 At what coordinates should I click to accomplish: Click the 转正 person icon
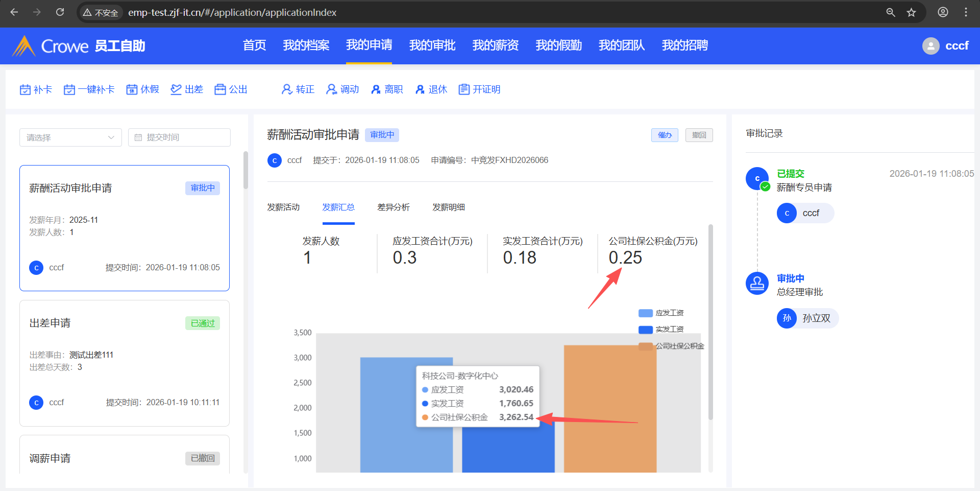point(287,90)
